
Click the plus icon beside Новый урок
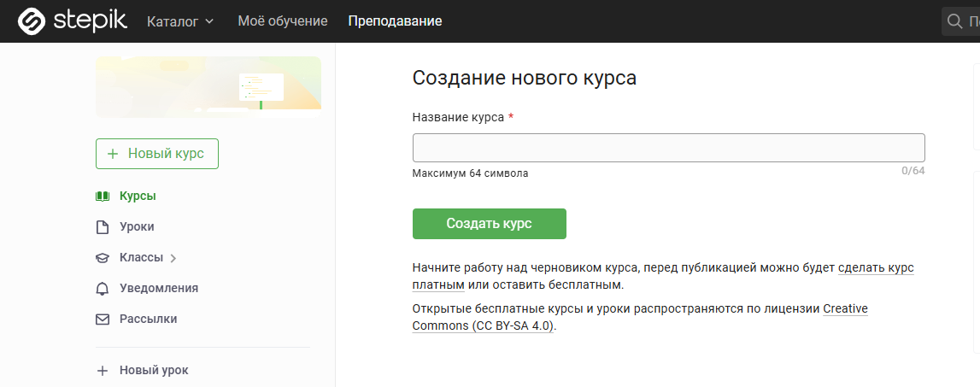(103, 371)
